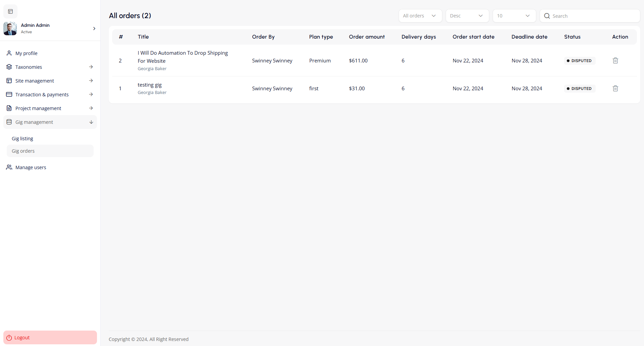Image resolution: width=644 pixels, height=346 pixels.
Task: Delete the Drop Shipping automation order
Action: (x=615, y=61)
